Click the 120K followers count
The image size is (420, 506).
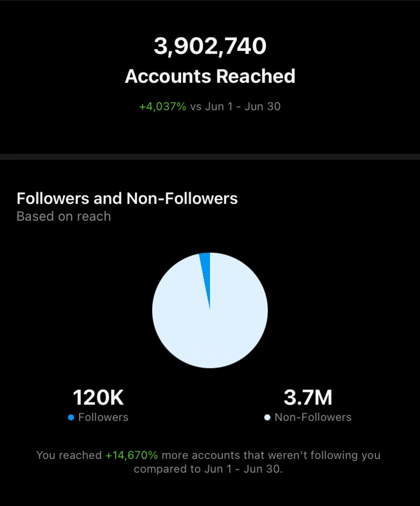point(98,397)
